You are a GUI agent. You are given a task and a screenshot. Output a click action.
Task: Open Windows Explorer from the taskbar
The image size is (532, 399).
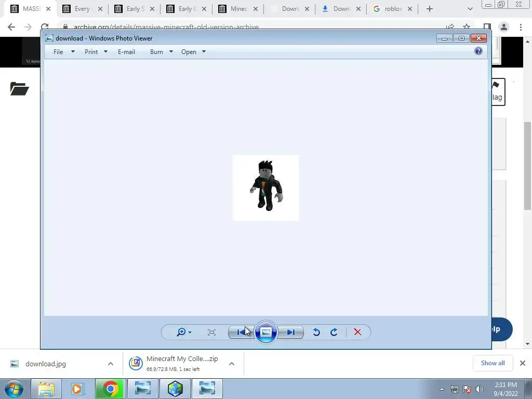[46, 389]
